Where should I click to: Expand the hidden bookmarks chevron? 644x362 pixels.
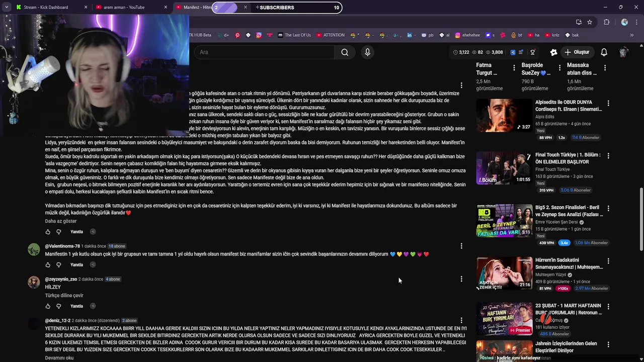coord(632,35)
